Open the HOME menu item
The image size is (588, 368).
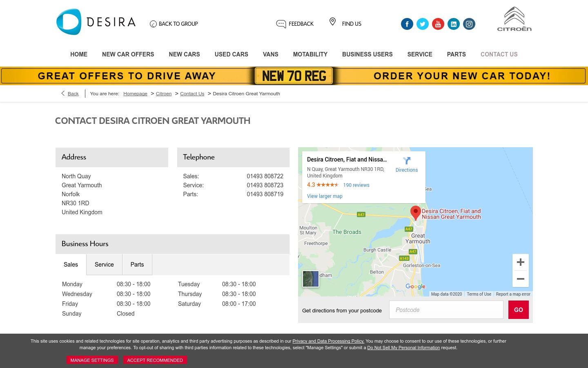pyautogui.click(x=79, y=54)
